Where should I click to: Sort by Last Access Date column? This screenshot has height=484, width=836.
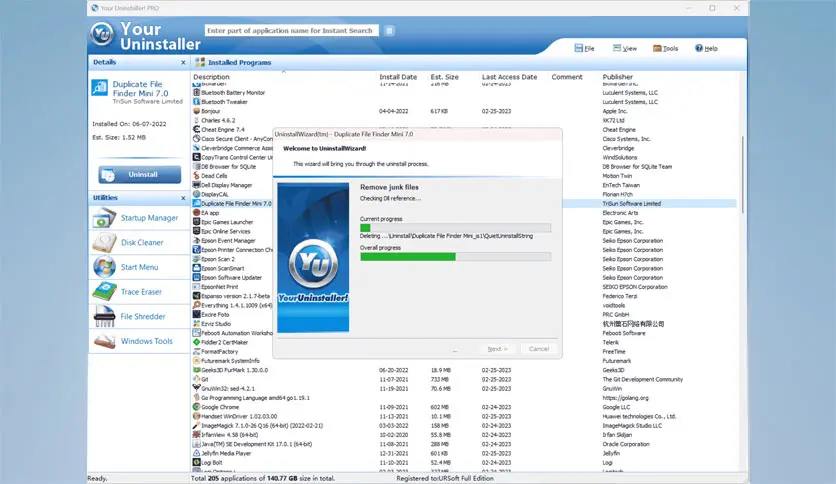click(509, 77)
